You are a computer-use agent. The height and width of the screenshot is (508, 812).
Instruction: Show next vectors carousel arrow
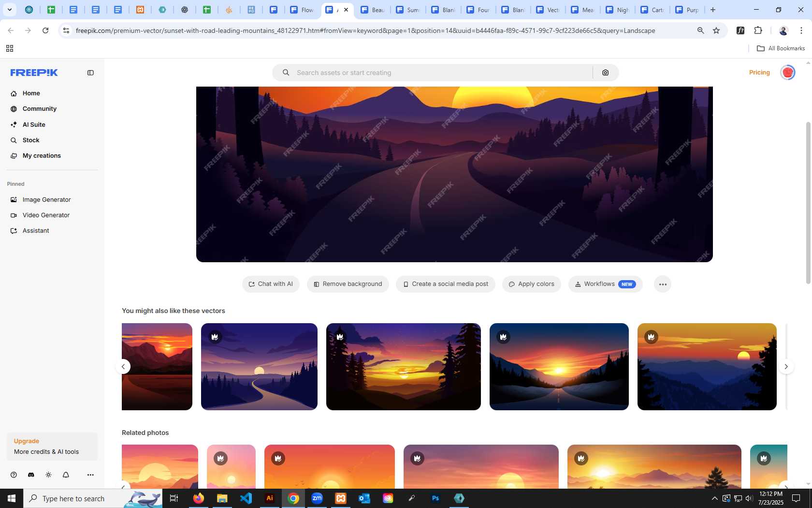coord(786,367)
